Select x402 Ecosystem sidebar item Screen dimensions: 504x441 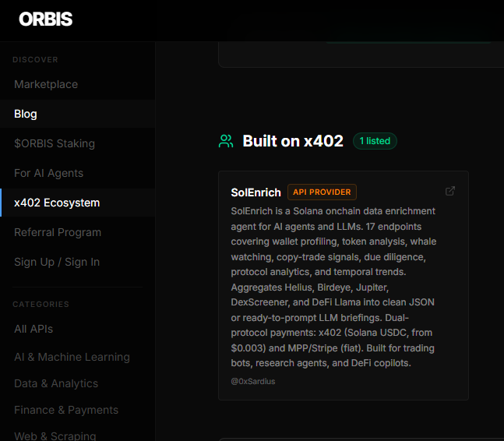pyautogui.click(x=77, y=203)
